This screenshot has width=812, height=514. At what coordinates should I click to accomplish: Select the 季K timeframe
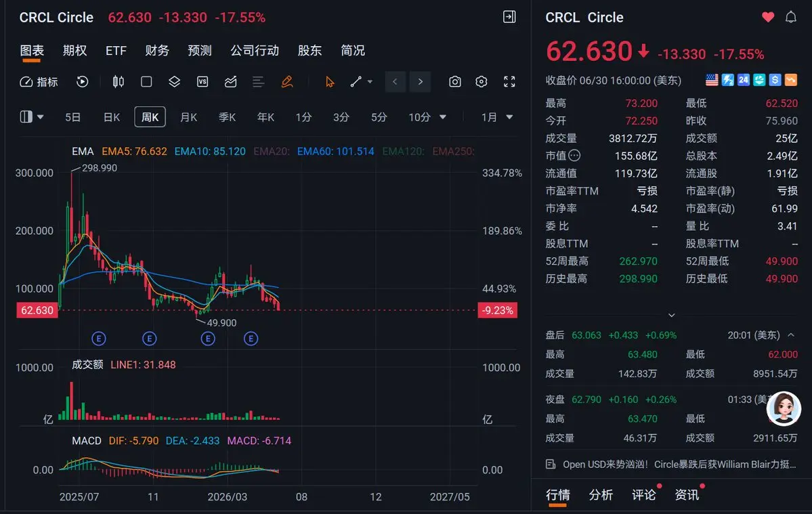[227, 117]
